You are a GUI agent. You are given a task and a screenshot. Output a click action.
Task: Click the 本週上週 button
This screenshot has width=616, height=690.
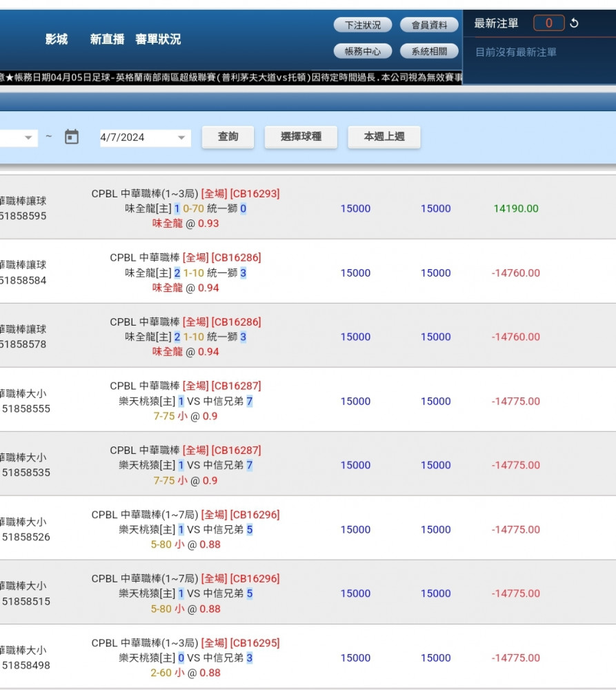pyautogui.click(x=384, y=137)
